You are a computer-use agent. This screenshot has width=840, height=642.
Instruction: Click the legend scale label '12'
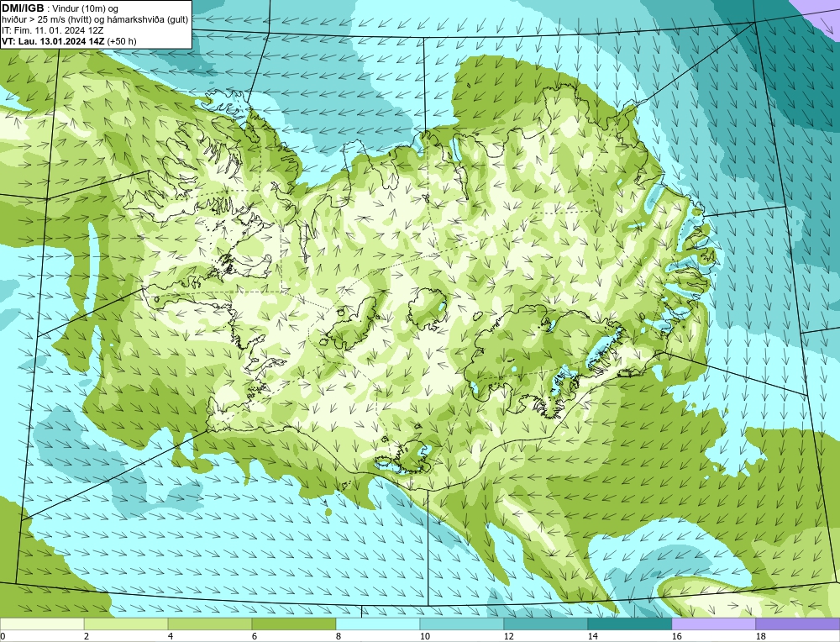[x=509, y=636]
